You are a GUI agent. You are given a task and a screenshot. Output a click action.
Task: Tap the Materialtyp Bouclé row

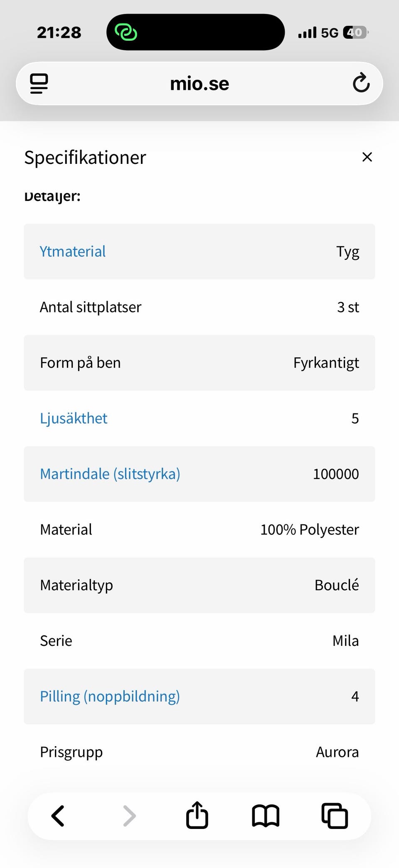point(199,585)
